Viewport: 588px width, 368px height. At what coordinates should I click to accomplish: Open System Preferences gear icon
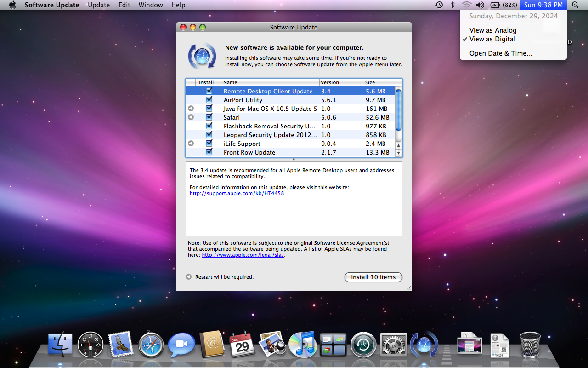coord(394,345)
